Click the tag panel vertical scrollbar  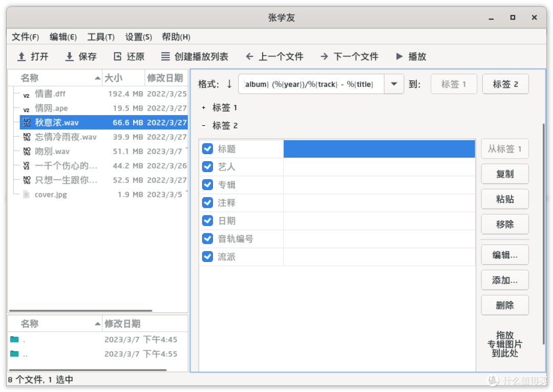(543, 233)
